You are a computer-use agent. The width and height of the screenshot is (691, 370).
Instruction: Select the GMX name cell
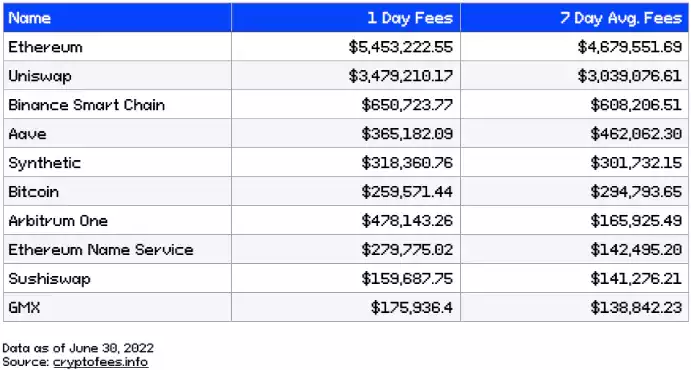coord(117,307)
